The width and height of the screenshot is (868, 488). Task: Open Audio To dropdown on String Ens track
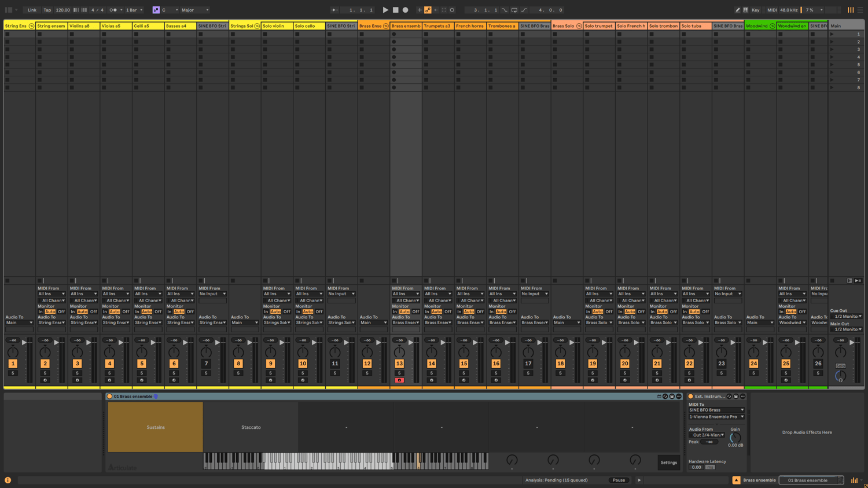click(x=19, y=323)
